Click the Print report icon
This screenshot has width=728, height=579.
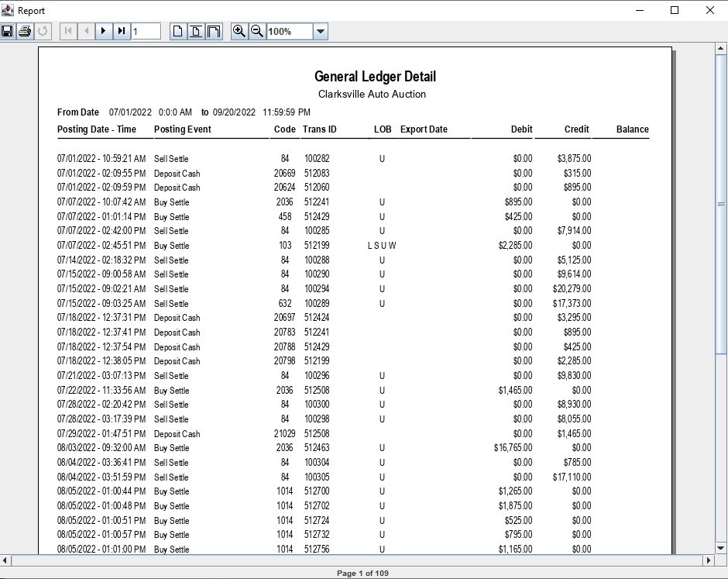[25, 32]
